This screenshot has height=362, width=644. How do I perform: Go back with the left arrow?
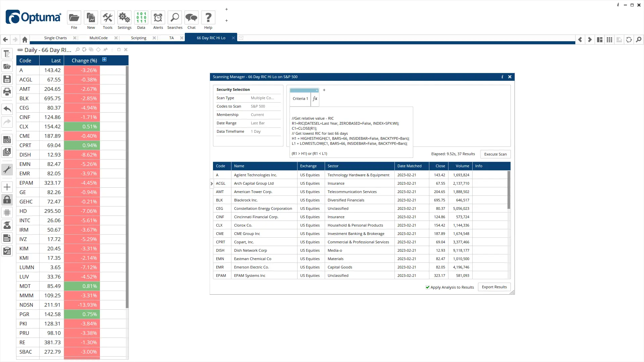coord(5,40)
